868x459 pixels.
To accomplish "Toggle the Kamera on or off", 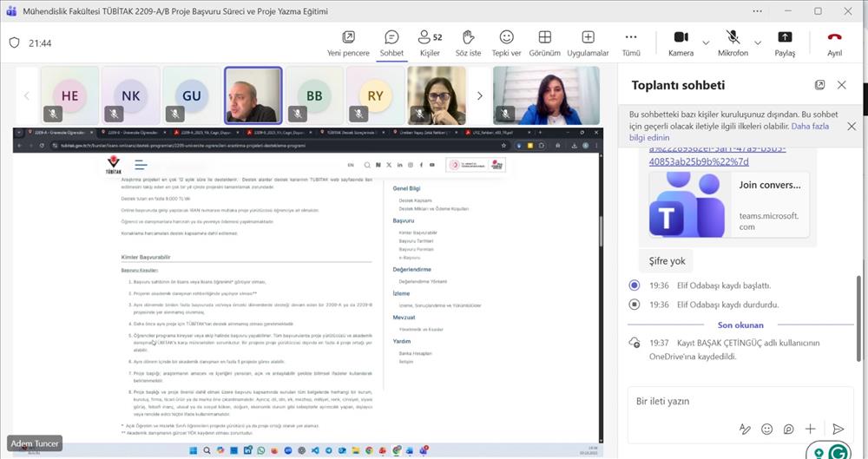I will [681, 37].
